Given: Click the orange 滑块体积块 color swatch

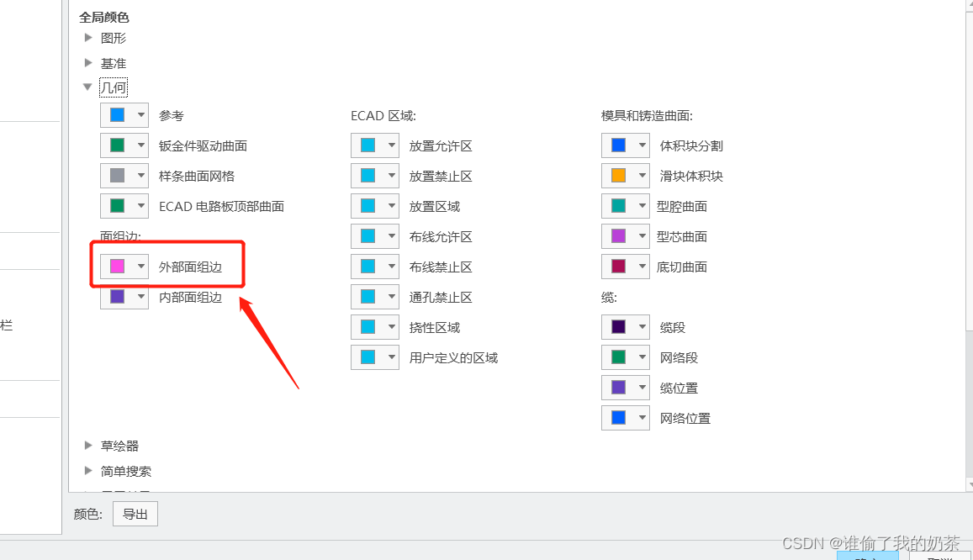Looking at the screenshot, I should (619, 175).
